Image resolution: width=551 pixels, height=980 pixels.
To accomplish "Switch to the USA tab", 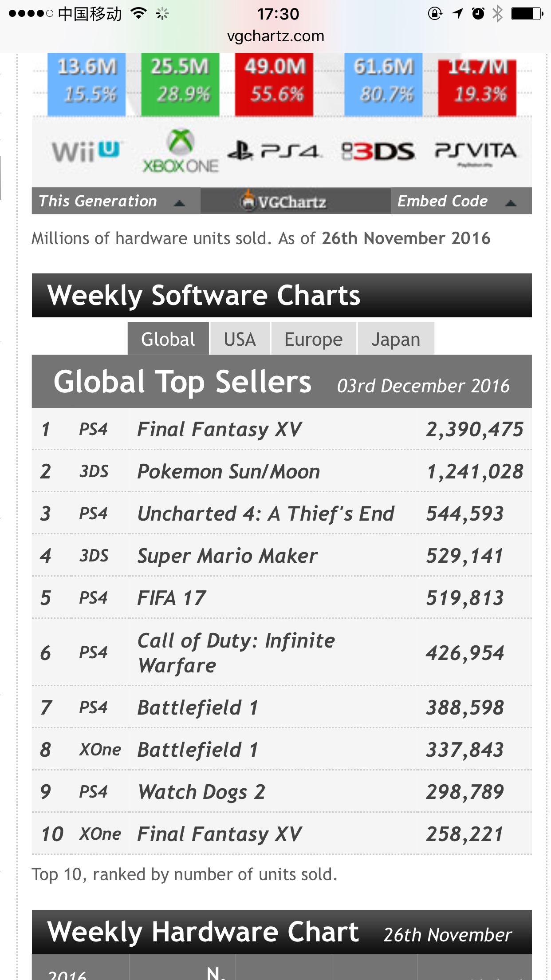I will pos(240,340).
